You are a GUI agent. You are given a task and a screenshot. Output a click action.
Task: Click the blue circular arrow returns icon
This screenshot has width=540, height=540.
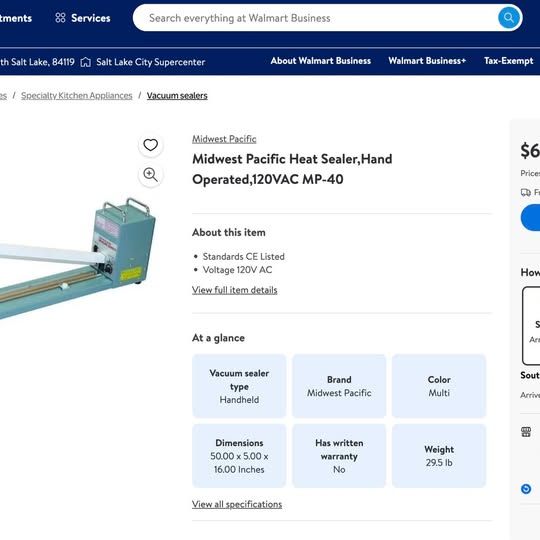coord(526,489)
